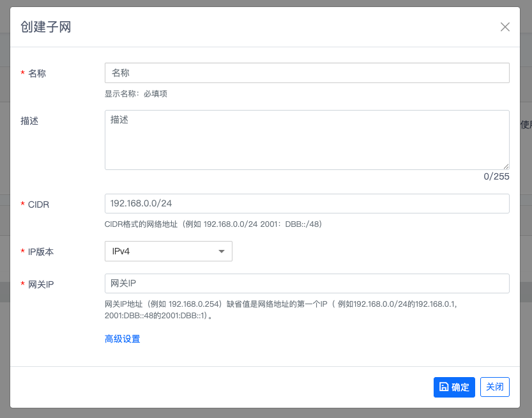The image size is (532, 418).
Task: Close the 创建子网 dialog with the X icon
Action: click(x=505, y=27)
